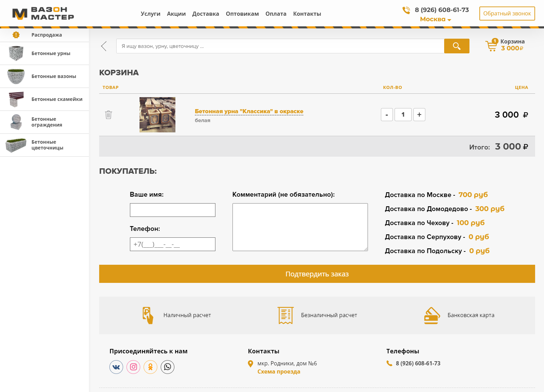Viewport: 544px width, 392px height.
Task: Open the Оплата menu item
Action: [276, 14]
